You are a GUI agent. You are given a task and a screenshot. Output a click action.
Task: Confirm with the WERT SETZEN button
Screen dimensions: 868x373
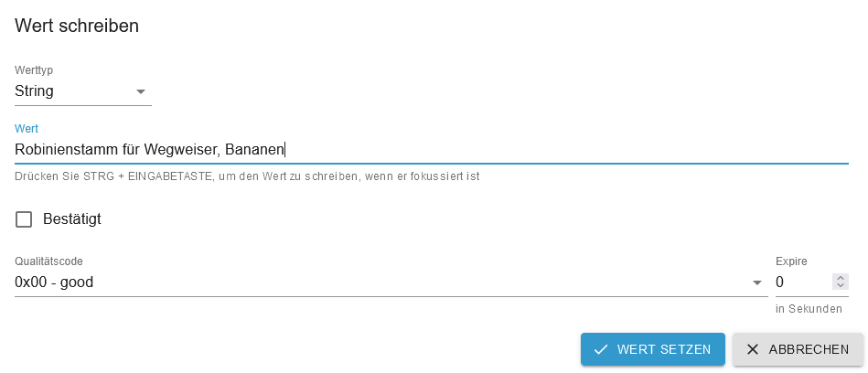click(653, 349)
